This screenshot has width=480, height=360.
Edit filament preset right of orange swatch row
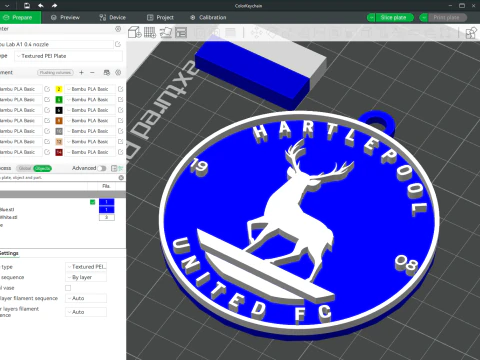pyautogui.click(x=121, y=120)
